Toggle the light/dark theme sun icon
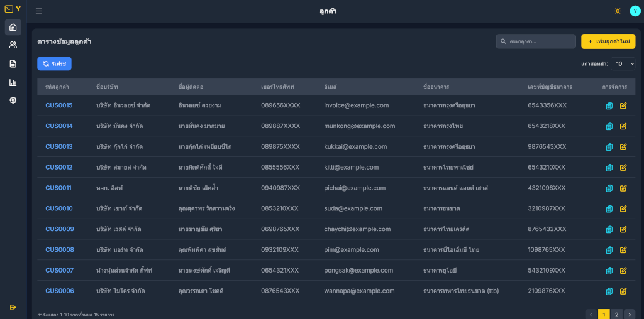The width and height of the screenshot is (644, 319). (618, 11)
